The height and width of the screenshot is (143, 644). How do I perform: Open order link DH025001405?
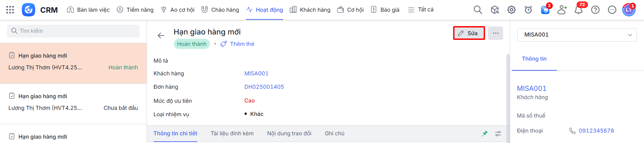pos(264,87)
